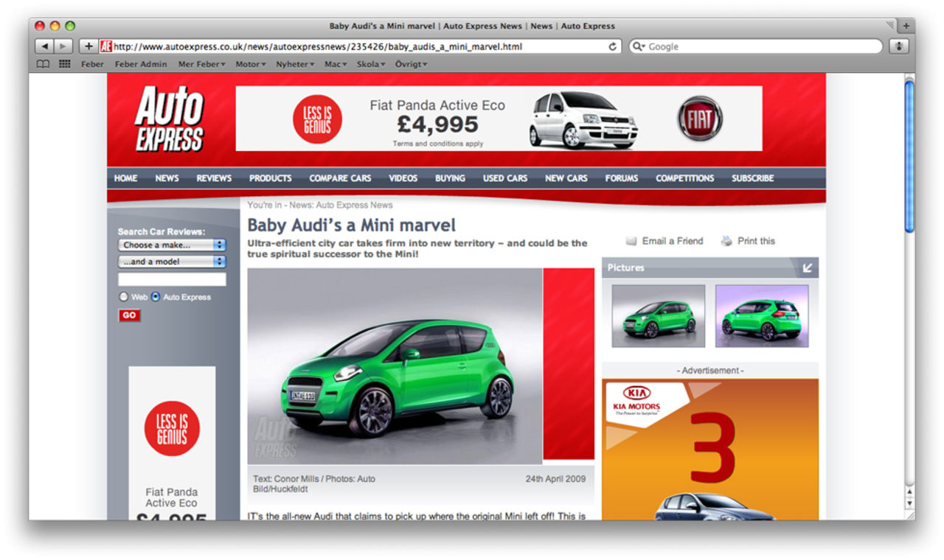Click the Email a Friend link
944x560 pixels.
(672, 241)
